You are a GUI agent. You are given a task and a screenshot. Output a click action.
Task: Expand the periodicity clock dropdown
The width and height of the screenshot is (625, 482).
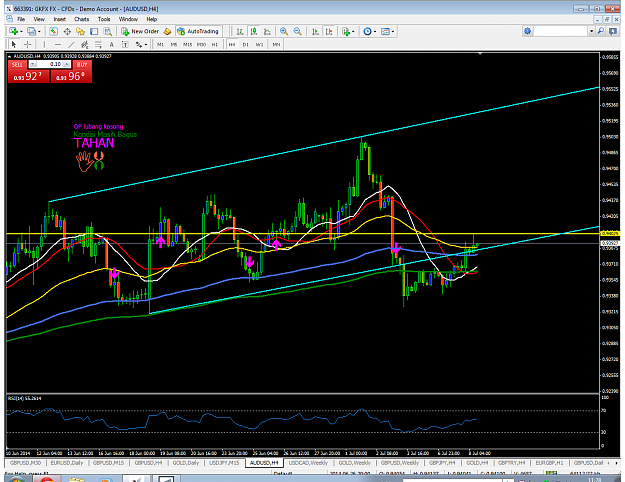(375, 31)
